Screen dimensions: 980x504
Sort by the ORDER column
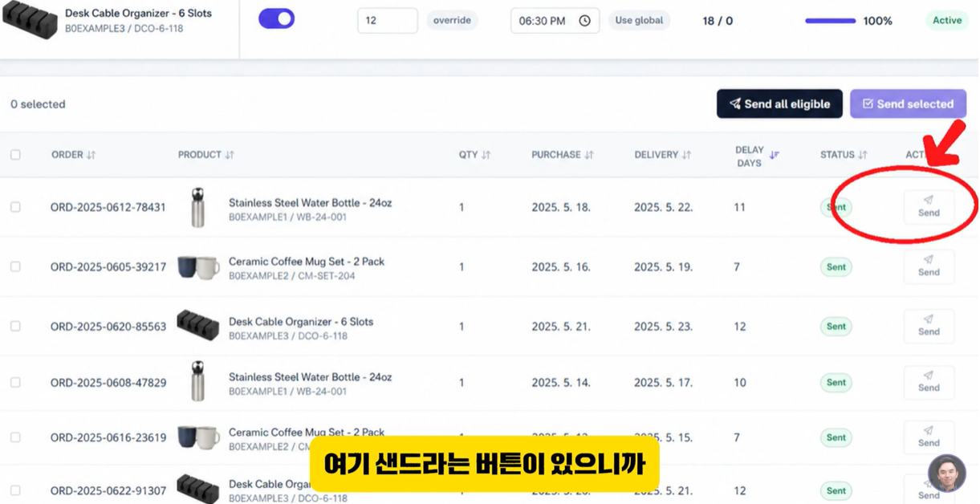(x=73, y=155)
